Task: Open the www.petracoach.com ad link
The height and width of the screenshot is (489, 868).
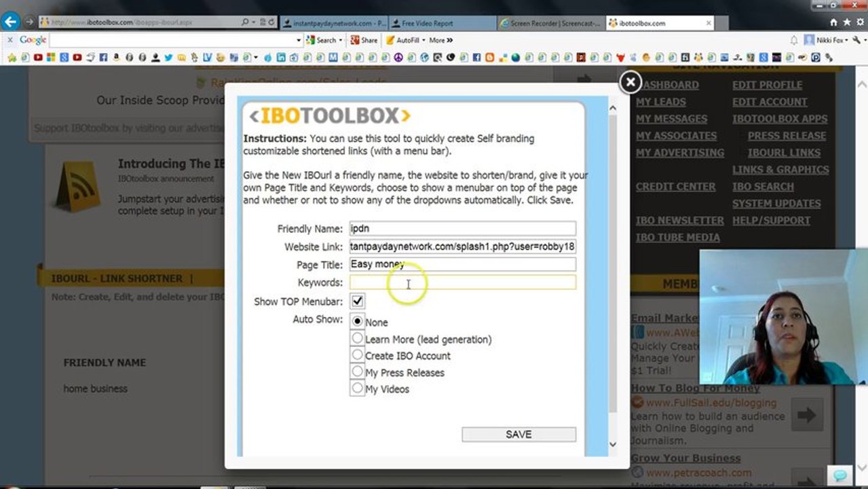Action: coord(698,473)
